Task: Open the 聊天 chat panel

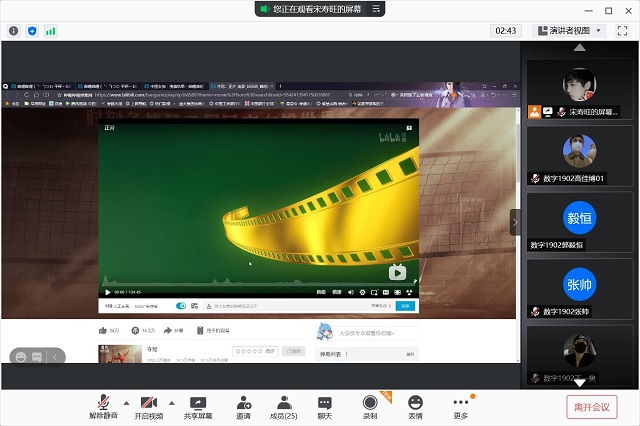Action: pyautogui.click(x=325, y=402)
